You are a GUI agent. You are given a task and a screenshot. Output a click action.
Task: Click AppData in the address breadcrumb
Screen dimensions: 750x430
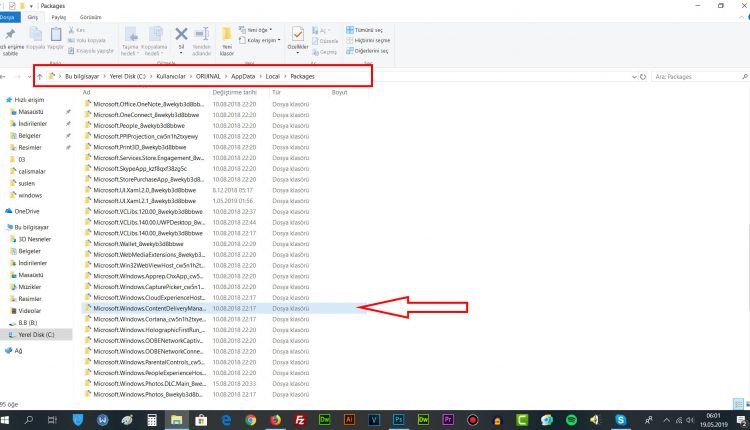[x=243, y=76]
